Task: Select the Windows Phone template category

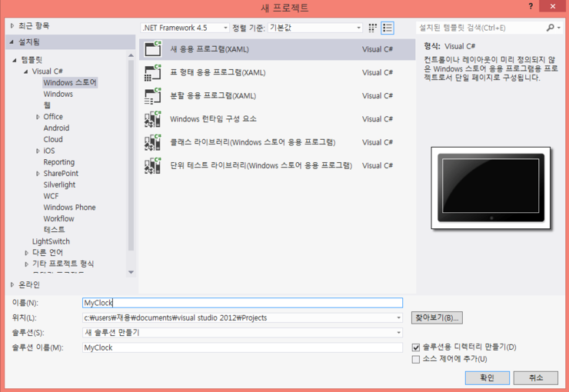Action: [69, 208]
